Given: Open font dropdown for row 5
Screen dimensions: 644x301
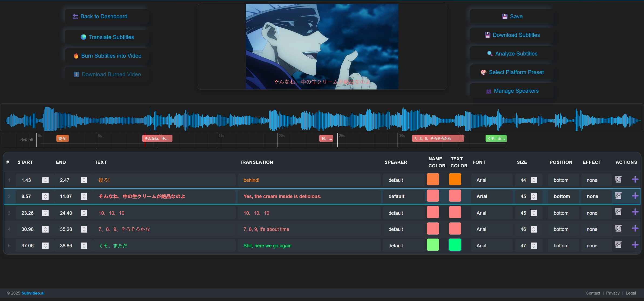Looking at the screenshot, I should 492,246.
